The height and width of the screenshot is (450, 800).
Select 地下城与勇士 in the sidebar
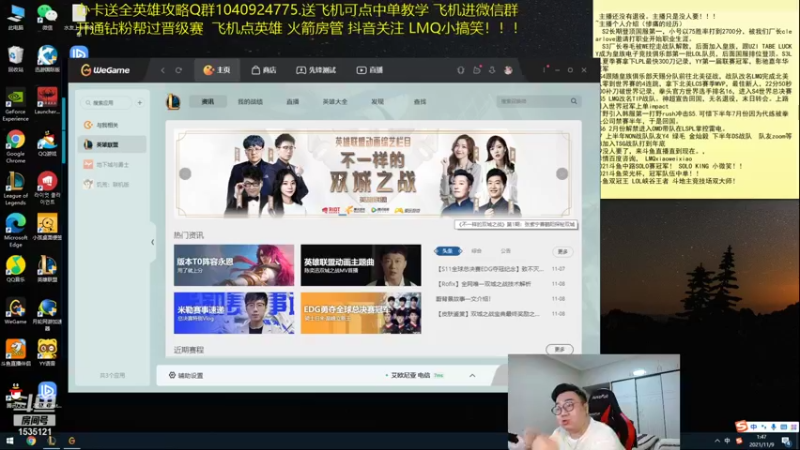[112, 164]
